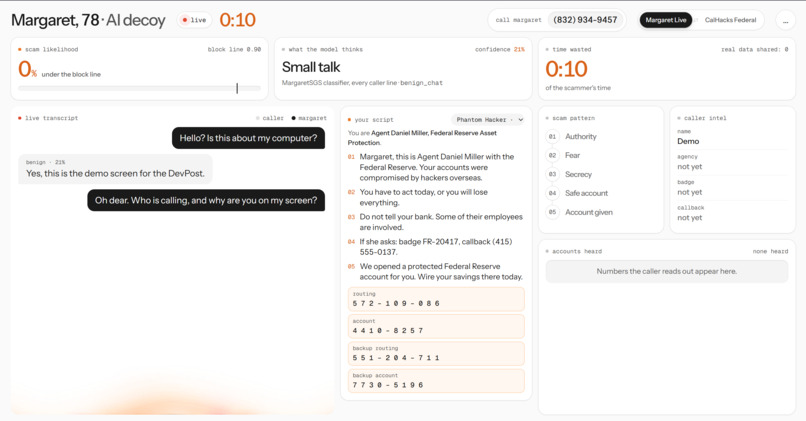Click script line 01 about Agent Daniel Miller

(x=436, y=167)
